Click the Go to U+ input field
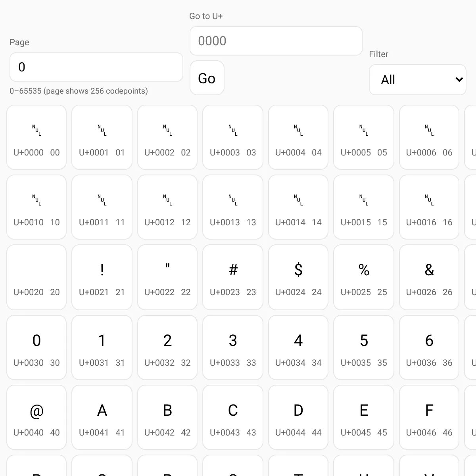 coord(276,41)
